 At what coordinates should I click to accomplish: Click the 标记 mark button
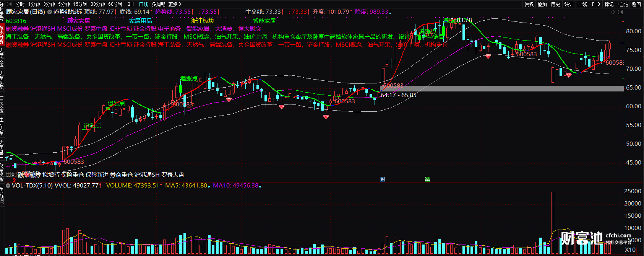[609, 4]
